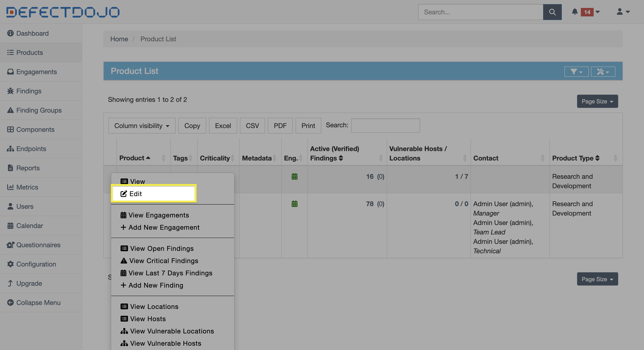Click the 1 / 7 vulnerable hosts value
The image size is (644, 350).
pyautogui.click(x=462, y=177)
